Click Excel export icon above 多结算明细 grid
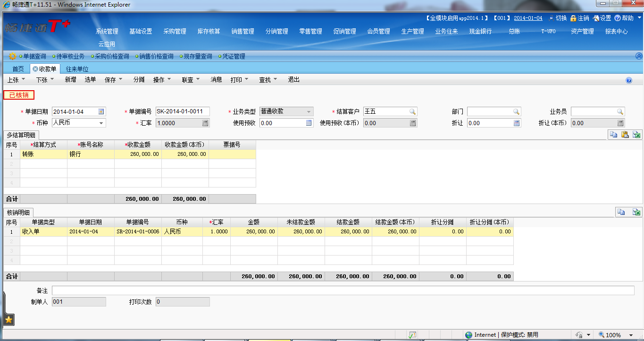The height and width of the screenshot is (341, 644). coord(637,135)
